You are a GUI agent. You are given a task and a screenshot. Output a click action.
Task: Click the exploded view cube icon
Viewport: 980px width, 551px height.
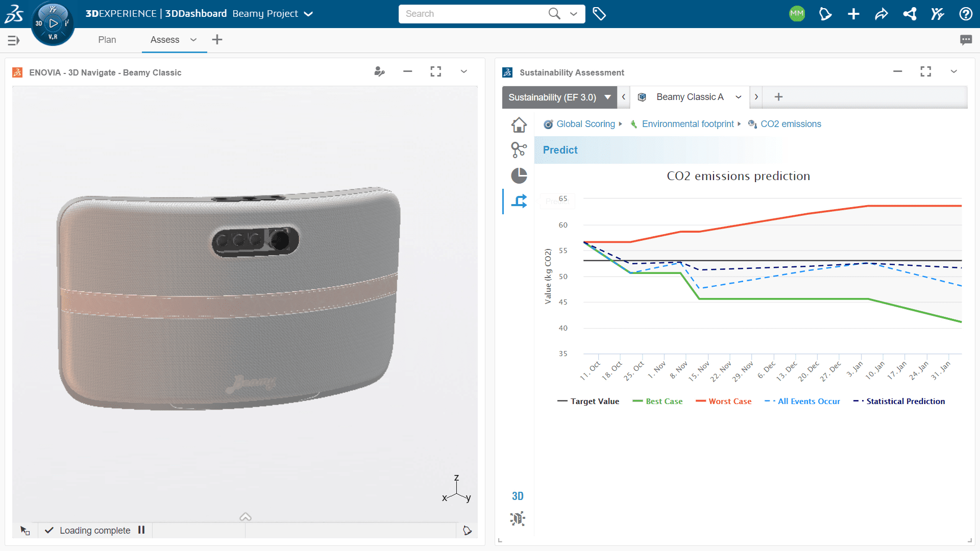point(518,519)
